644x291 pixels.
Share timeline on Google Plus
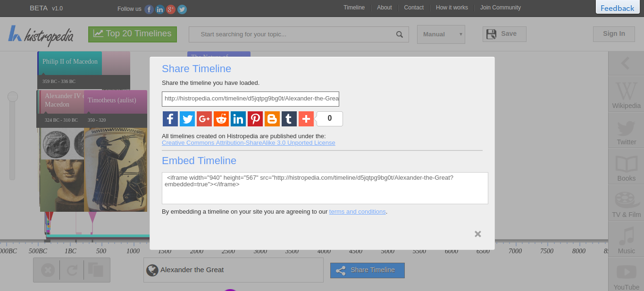pos(204,119)
